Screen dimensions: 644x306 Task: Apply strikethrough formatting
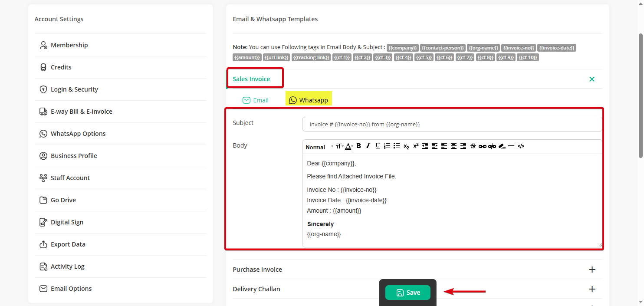click(x=473, y=146)
